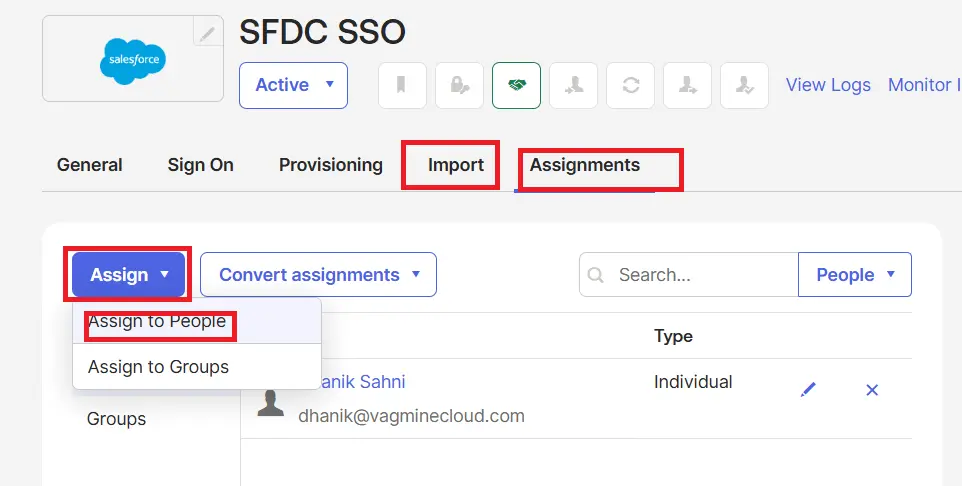Edit the app logo with the pencil icon
This screenshot has width=962, height=486.
[x=208, y=32]
